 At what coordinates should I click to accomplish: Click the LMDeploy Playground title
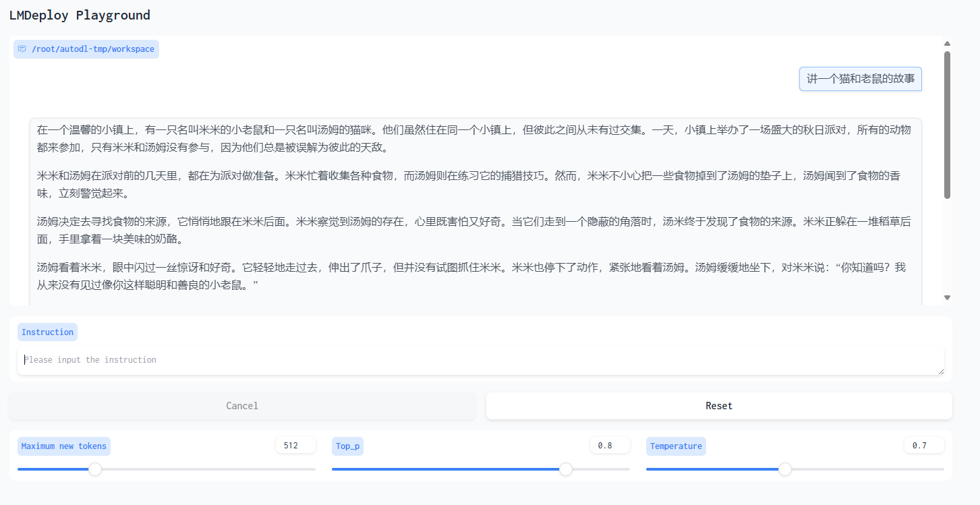pos(80,15)
